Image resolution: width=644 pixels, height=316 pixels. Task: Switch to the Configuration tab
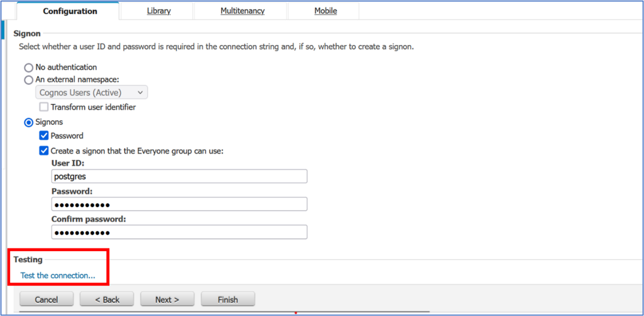[x=70, y=11]
